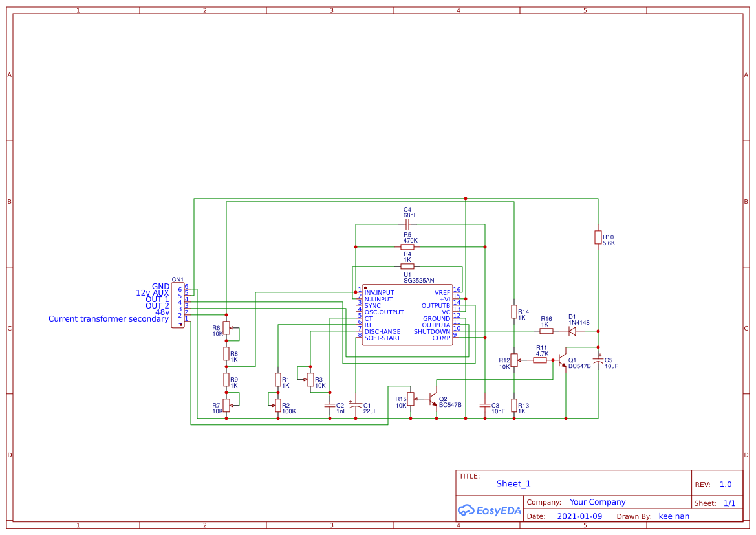This screenshot has width=756, height=535.
Task: Select electrolytic capacitor C1 22uF
Action: pos(356,406)
